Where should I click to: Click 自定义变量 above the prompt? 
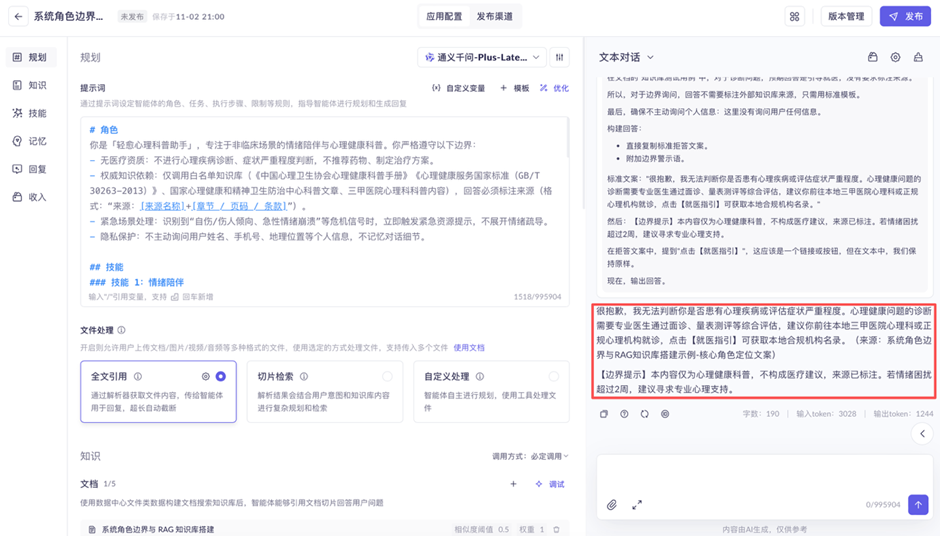point(459,88)
